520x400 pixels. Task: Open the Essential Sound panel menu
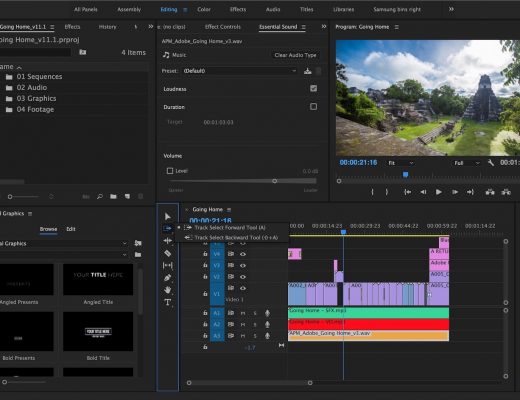[x=303, y=27]
